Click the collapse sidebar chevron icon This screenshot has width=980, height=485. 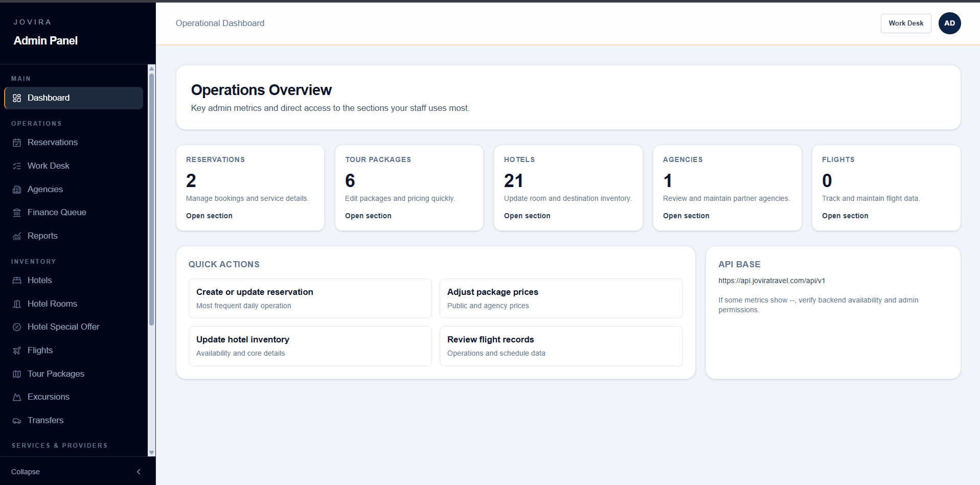pyautogui.click(x=139, y=472)
